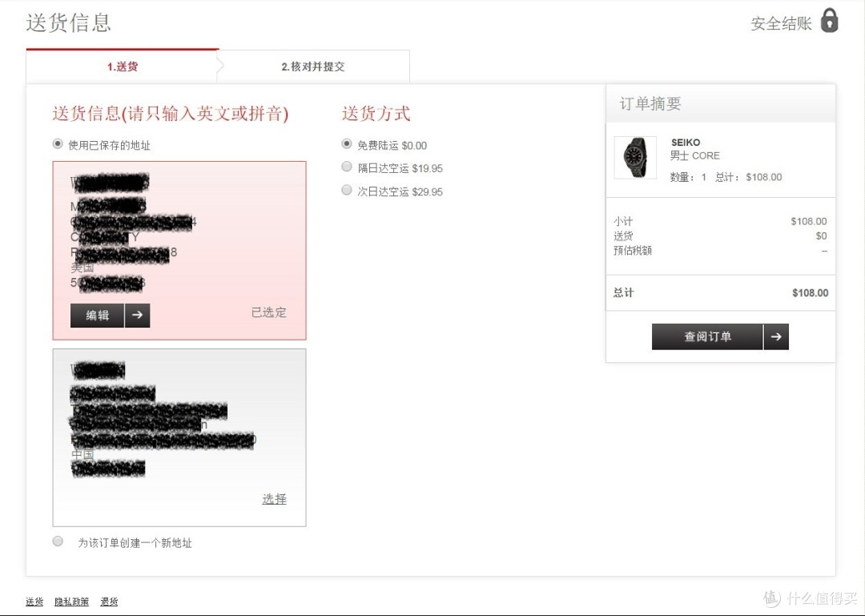Click the 安全结账 text
This screenshot has height=616, width=865.
point(781,23)
